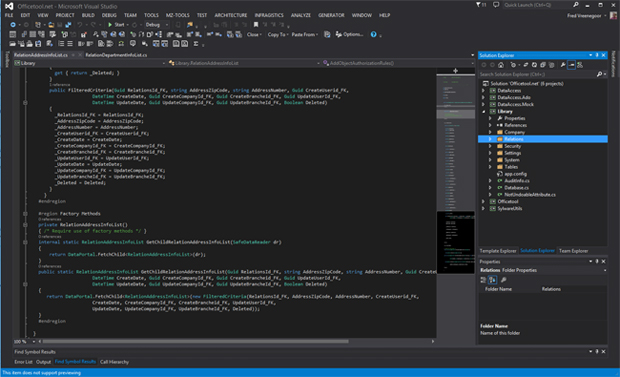Click the Navigate Backward icon in main toolbar

click(x=13, y=25)
